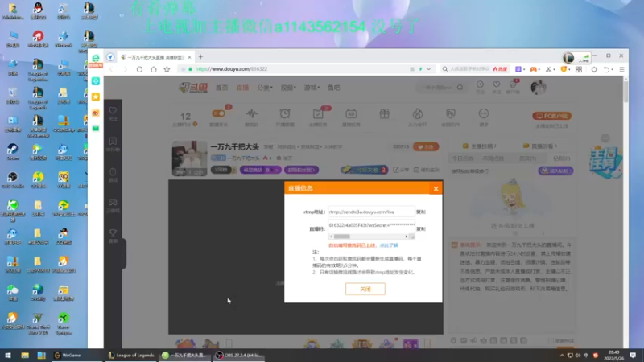644x362 pixels.
Task: Open the 直播 nav item
Action: tap(242, 88)
